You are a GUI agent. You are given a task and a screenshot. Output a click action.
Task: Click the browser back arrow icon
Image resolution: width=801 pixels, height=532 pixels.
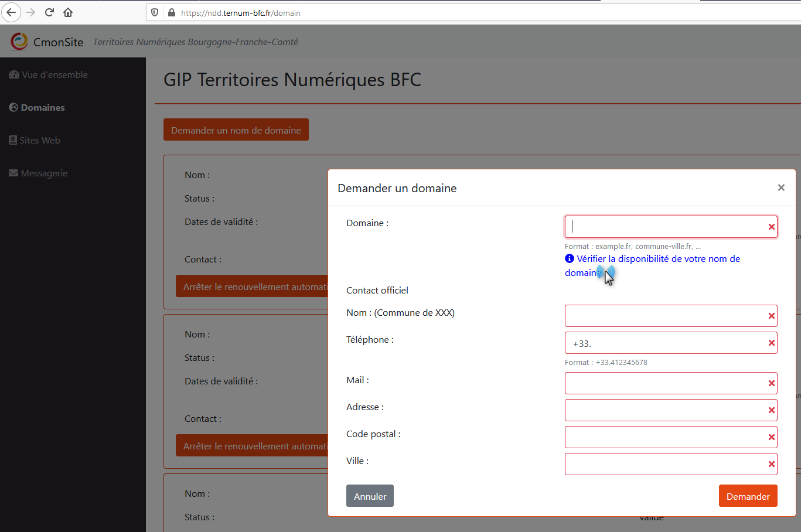11,12
